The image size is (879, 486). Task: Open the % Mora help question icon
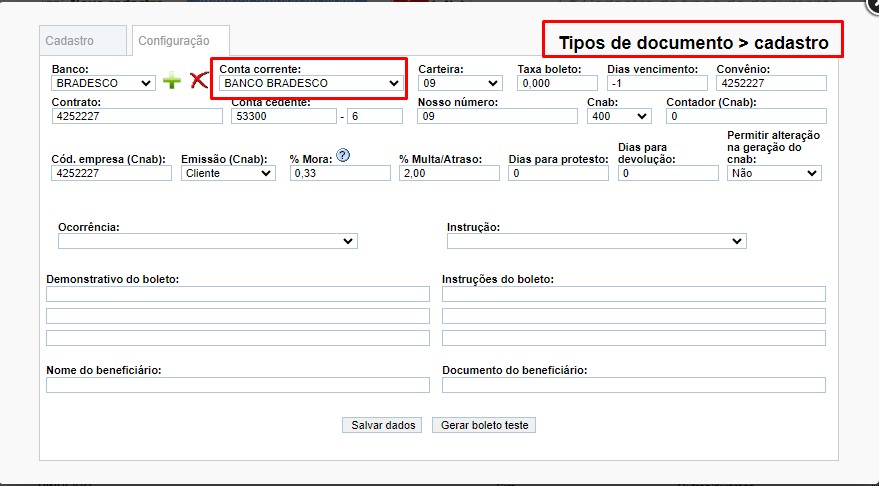(343, 155)
